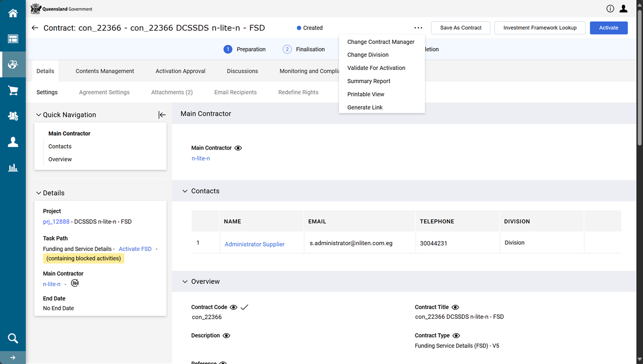The image size is (643, 364).
Task: Toggle eye icon beside Contract Title
Action: (x=455, y=307)
